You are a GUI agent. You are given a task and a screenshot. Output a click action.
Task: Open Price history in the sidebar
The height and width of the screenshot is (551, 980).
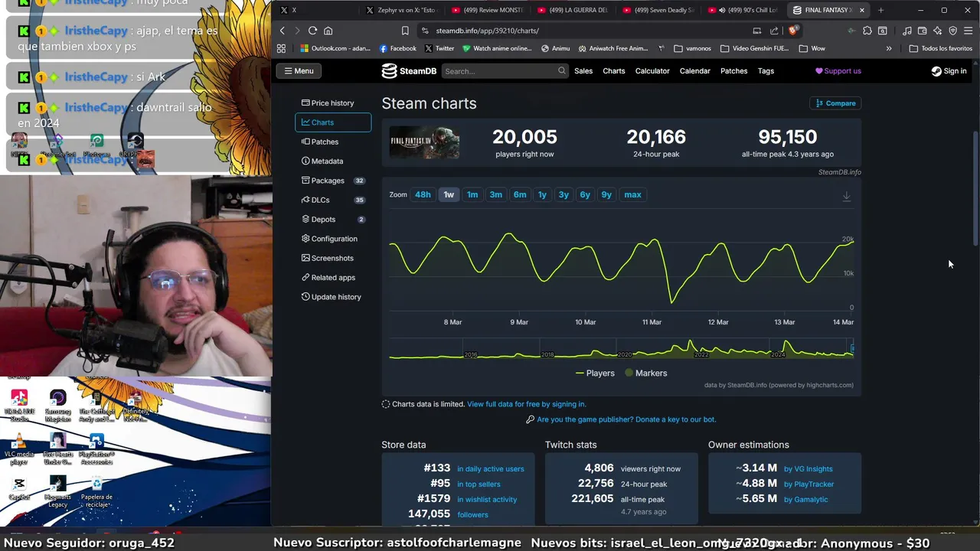(333, 103)
